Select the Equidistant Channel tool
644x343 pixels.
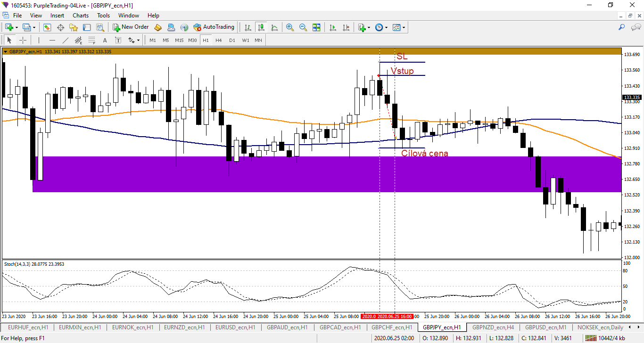pyautogui.click(x=78, y=40)
